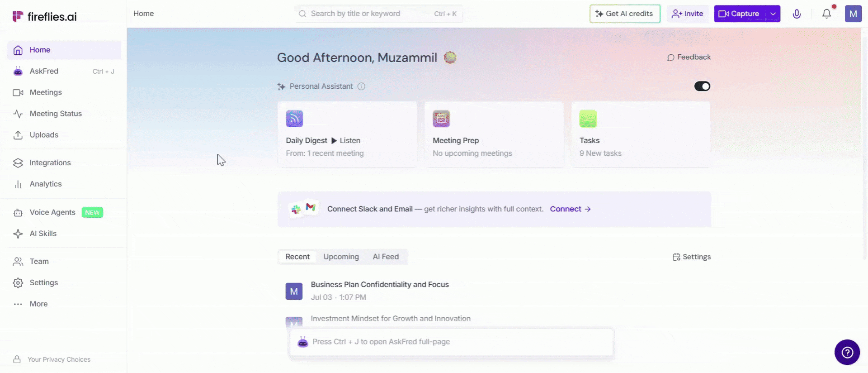Toggle the Personal Assistant switch
Viewport: 868px width, 373px height.
(x=702, y=86)
